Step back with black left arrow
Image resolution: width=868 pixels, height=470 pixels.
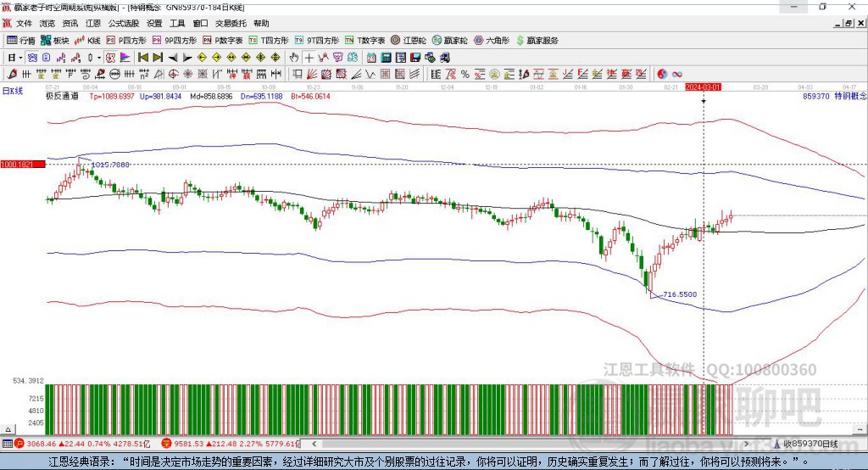(173, 58)
